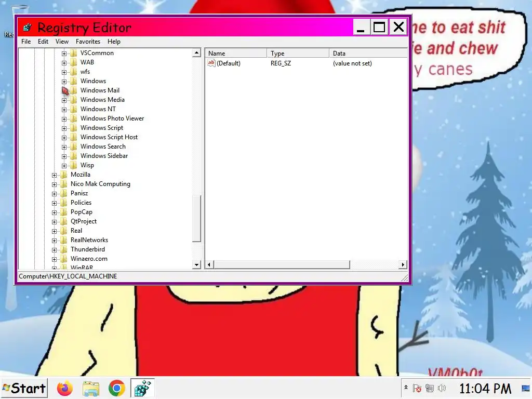Viewport: 532px width, 399px height.
Task: Show hidden tray icons arrow
Action: coord(406,388)
